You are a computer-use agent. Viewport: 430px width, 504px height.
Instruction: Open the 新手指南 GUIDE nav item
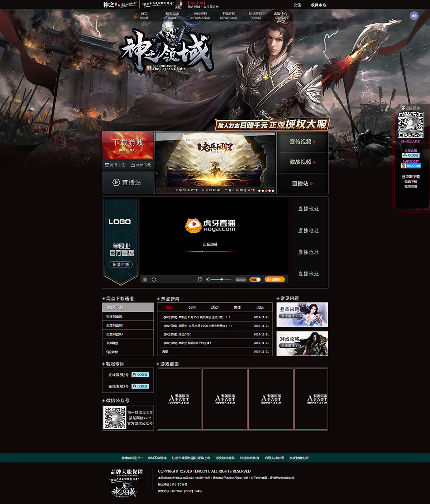172,15
